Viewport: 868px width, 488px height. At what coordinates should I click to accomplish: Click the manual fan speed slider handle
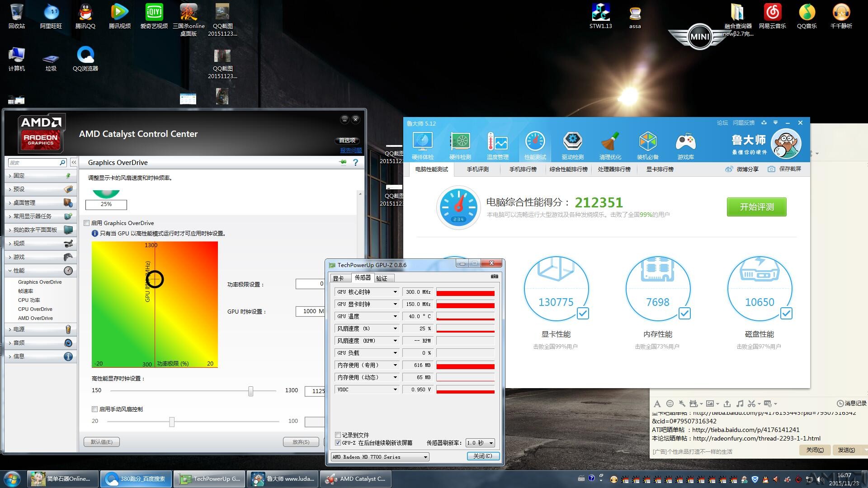pyautogui.click(x=172, y=422)
